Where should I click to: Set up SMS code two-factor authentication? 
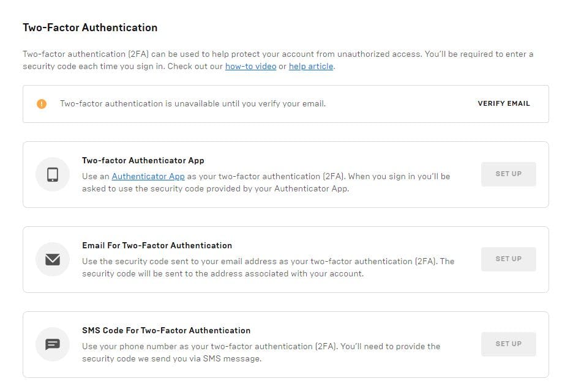pos(508,344)
